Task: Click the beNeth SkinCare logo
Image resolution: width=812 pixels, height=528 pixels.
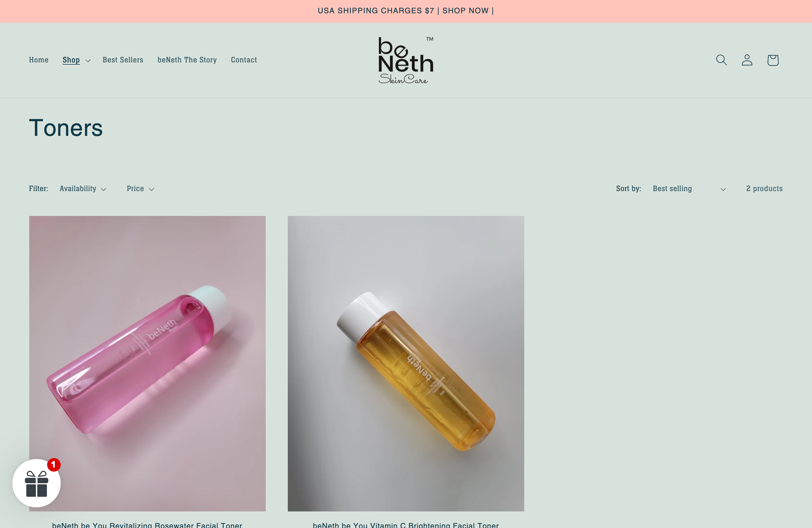Action: point(406,60)
